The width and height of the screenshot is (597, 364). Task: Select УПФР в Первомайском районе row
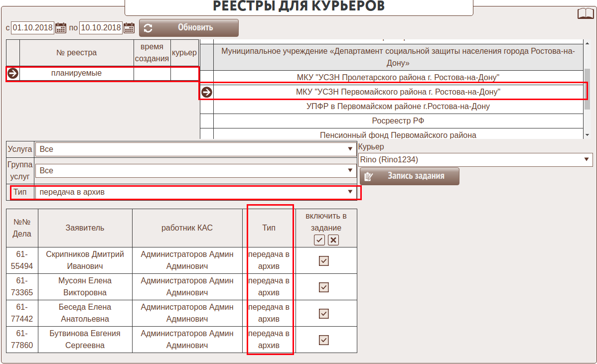tap(398, 106)
